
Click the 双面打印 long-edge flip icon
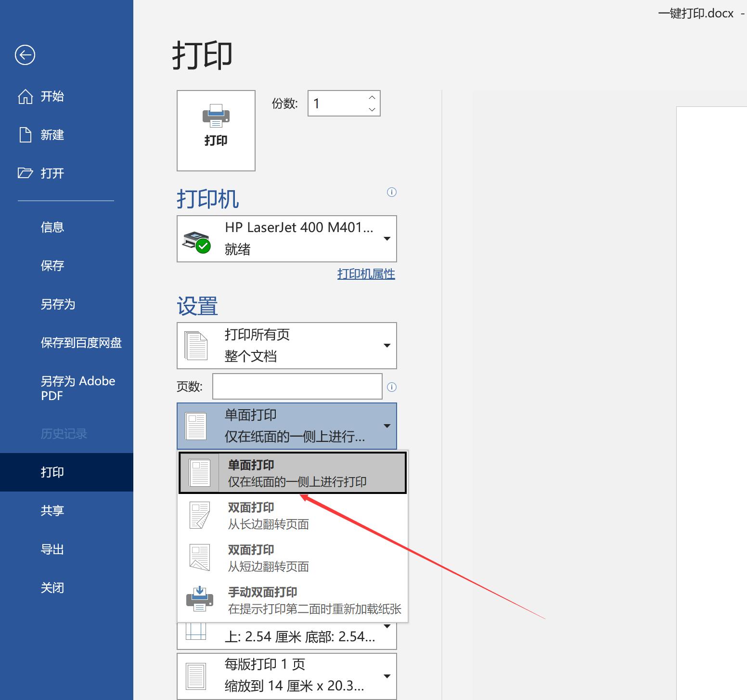pos(199,515)
